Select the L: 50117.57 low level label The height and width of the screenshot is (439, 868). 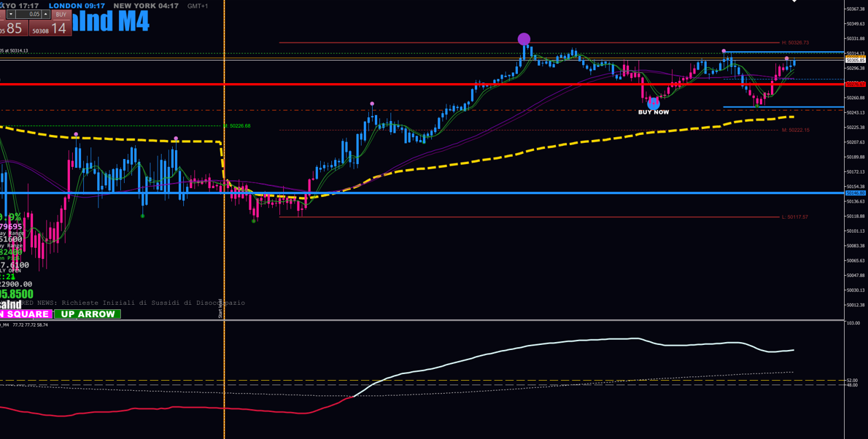tap(795, 217)
